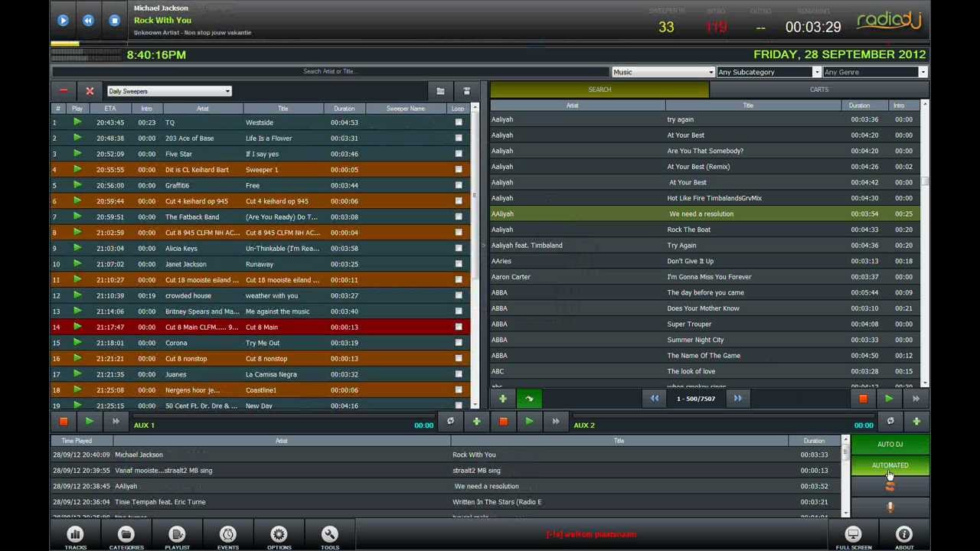
Task: Click the AUX 1 stop button
Action: [64, 422]
